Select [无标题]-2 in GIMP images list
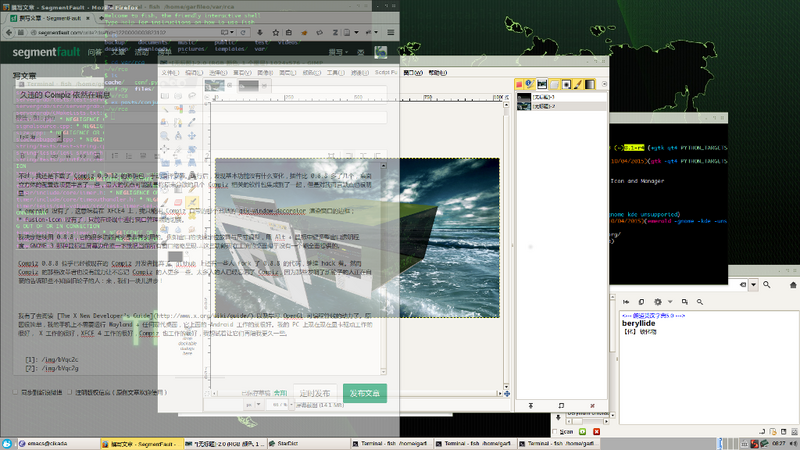The width and height of the screenshot is (800, 450). pyautogui.click(x=561, y=106)
